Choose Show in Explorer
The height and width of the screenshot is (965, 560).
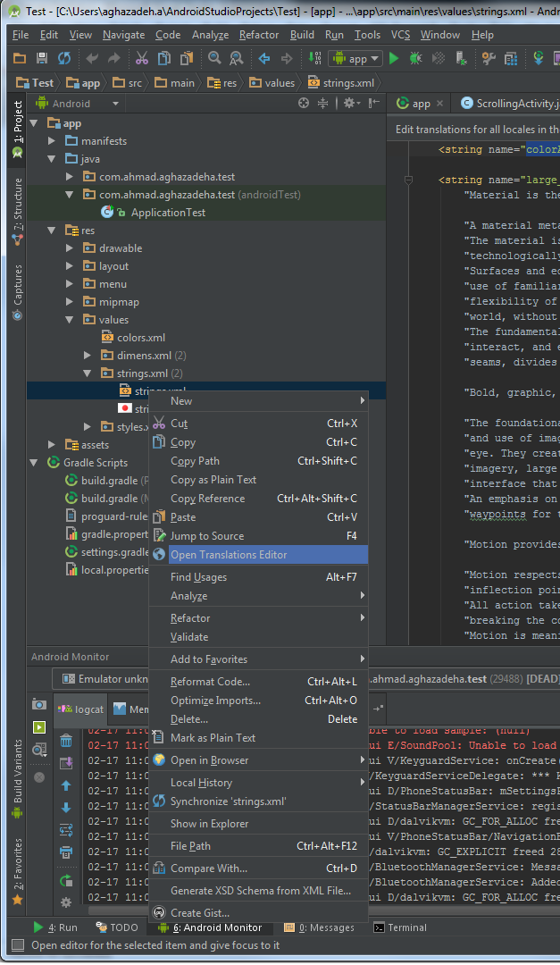click(259, 824)
